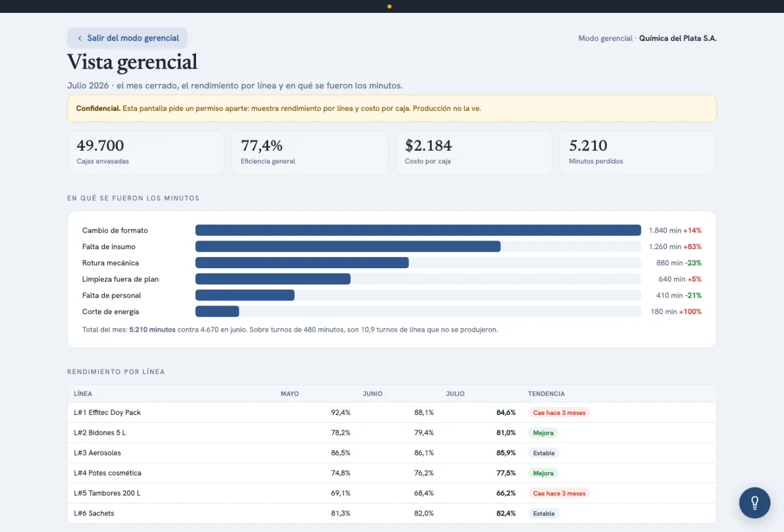Select the Falta de personal bar
Image resolution: width=784 pixels, height=532 pixels.
click(245, 295)
